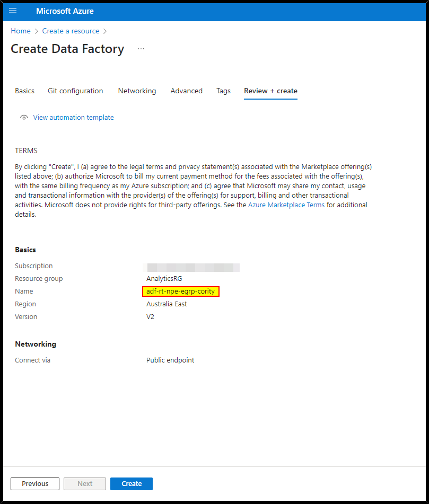Click the name value adf-rt-npe-egrp-cority

pyautogui.click(x=180, y=291)
